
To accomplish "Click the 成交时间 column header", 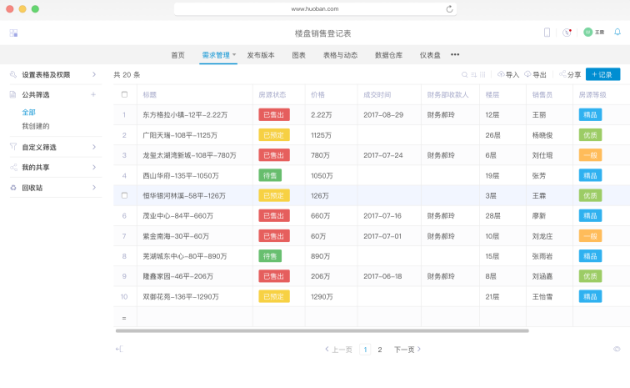I will click(377, 95).
